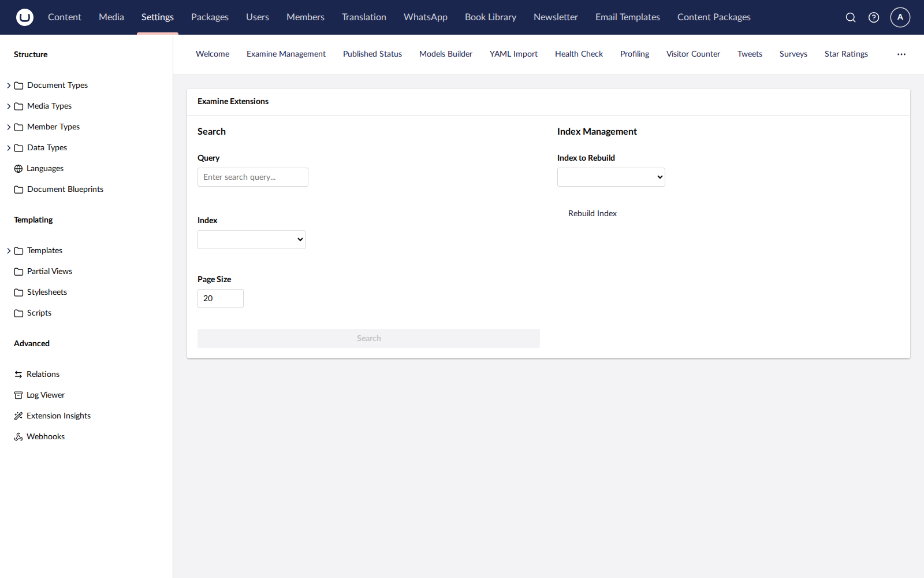This screenshot has width=924, height=578.
Task: Switch to the Visitor Counter tab
Action: [693, 54]
